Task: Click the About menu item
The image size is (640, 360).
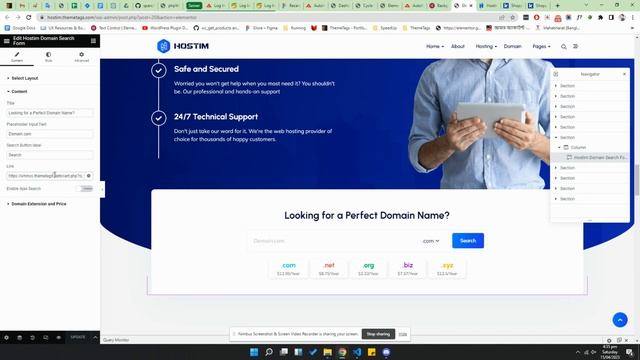Action: point(458,47)
